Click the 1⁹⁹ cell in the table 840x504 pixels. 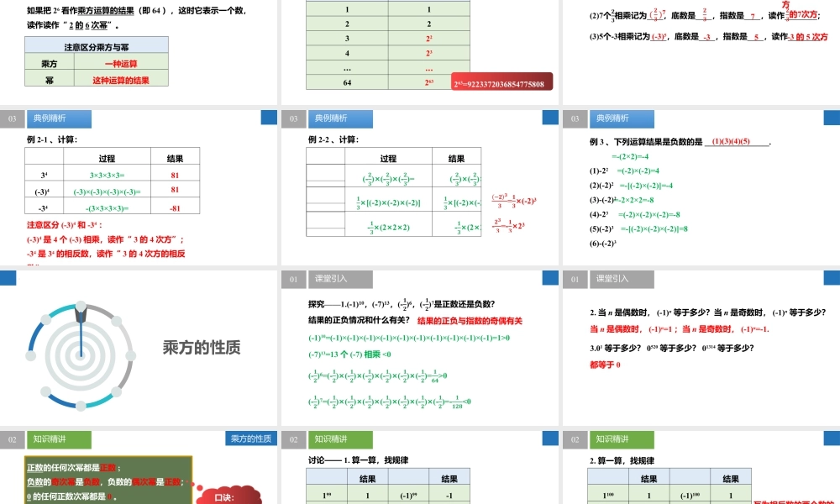(x=327, y=496)
